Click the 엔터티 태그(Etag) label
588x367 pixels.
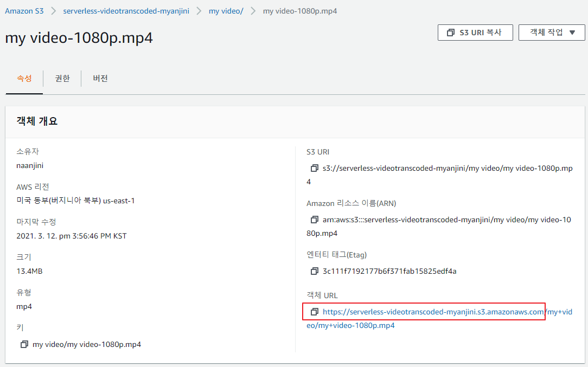tap(336, 255)
